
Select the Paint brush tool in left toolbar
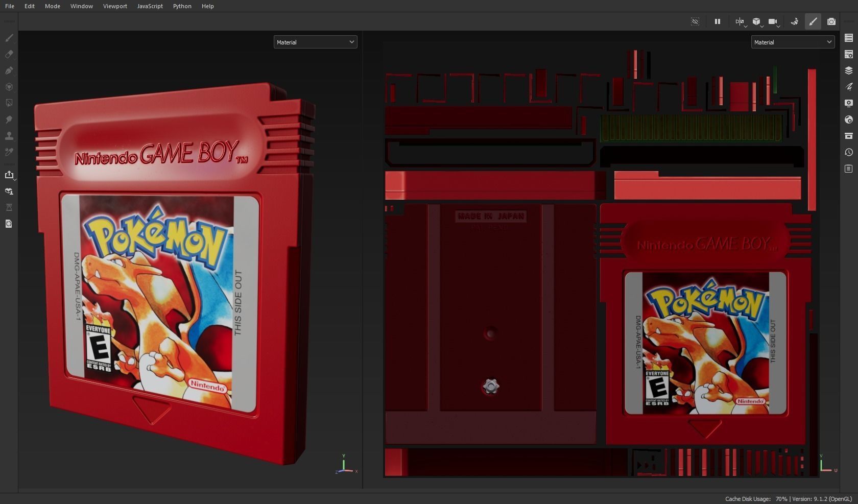9,38
